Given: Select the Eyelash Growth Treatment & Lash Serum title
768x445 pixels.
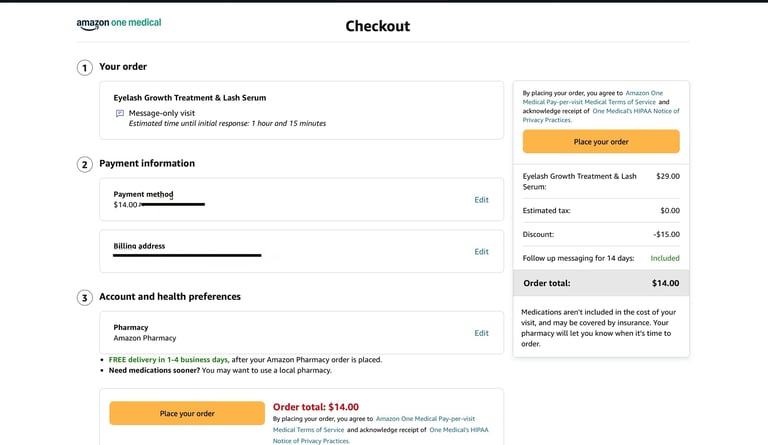Looking at the screenshot, I should tap(190, 98).
